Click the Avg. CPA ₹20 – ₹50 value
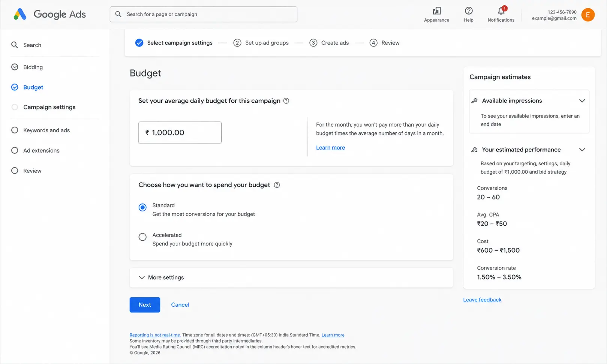This screenshot has width=607, height=364. click(492, 224)
